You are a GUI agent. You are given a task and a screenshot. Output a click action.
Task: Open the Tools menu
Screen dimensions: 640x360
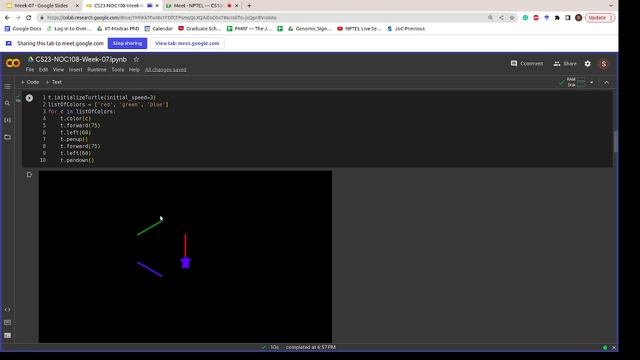118,70
